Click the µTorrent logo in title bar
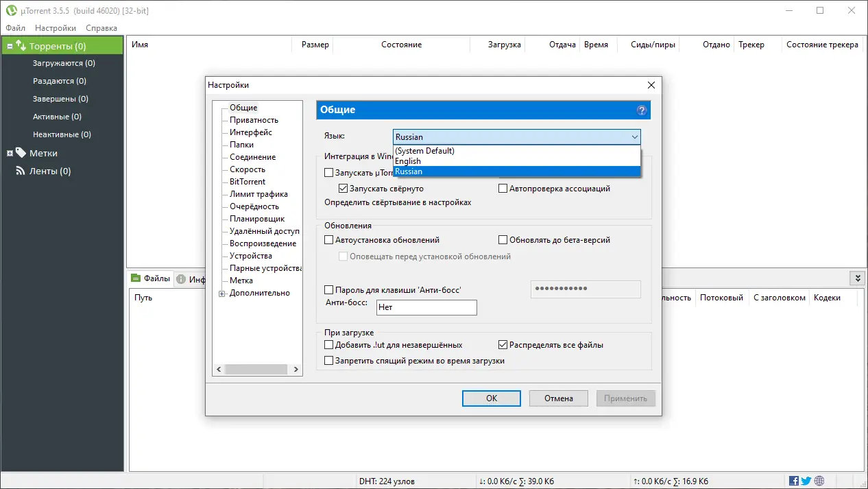Image resolution: width=868 pixels, height=489 pixels. [x=10, y=10]
